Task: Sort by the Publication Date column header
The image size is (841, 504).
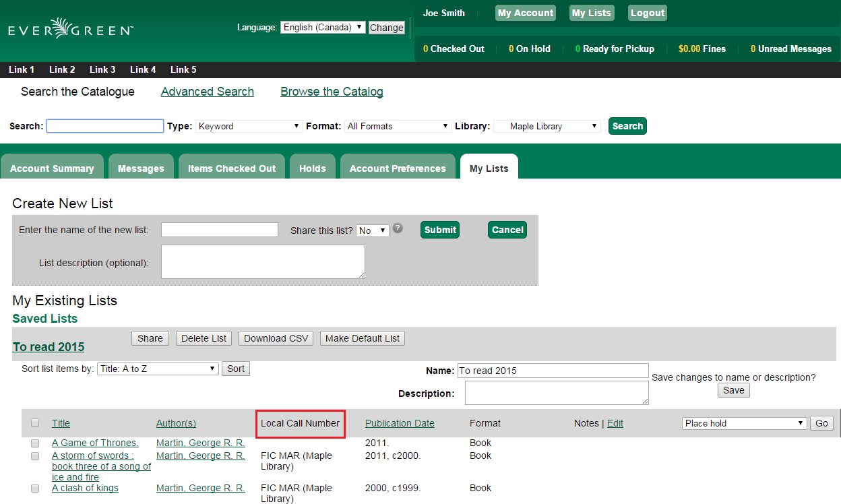Action: 400,423
